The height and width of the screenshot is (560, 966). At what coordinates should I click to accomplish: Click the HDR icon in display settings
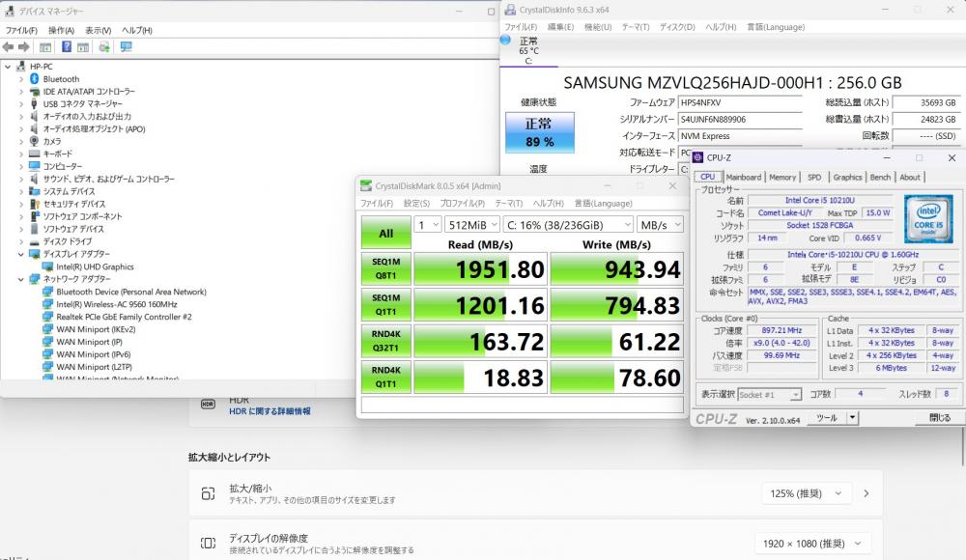[209, 405]
